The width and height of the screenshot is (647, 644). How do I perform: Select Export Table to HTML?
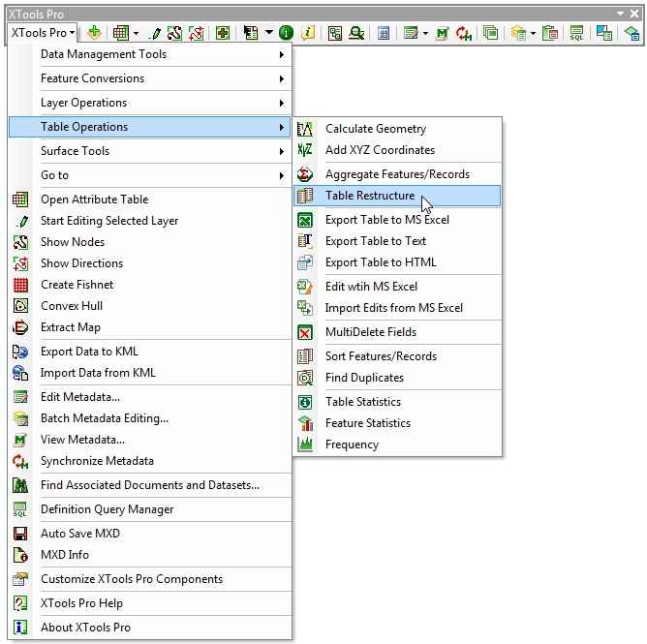(x=397, y=262)
